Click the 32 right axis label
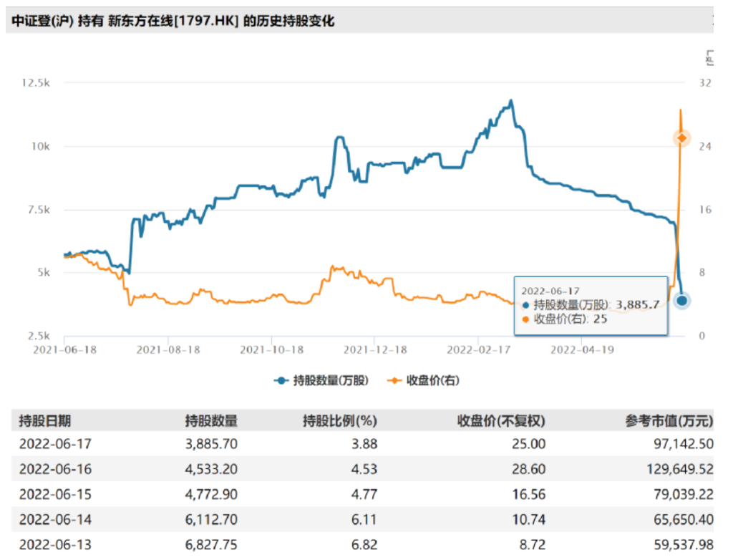733x560 pixels. pyautogui.click(x=705, y=83)
